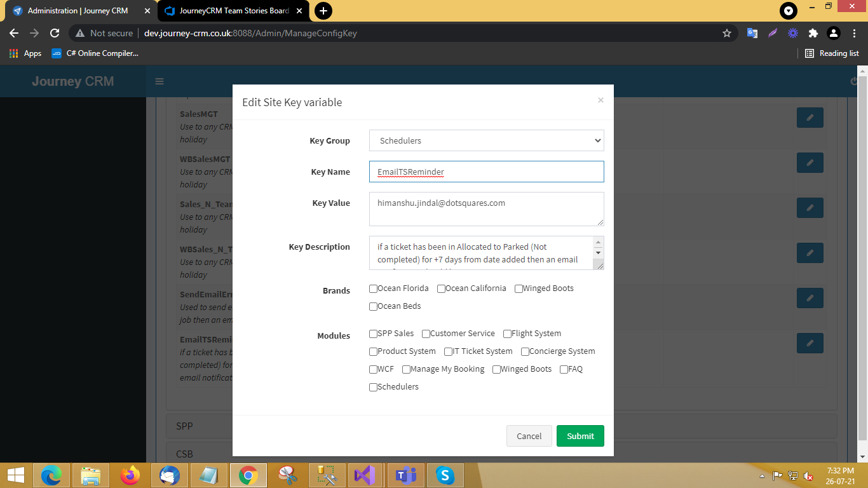Reload the current page

55,33
